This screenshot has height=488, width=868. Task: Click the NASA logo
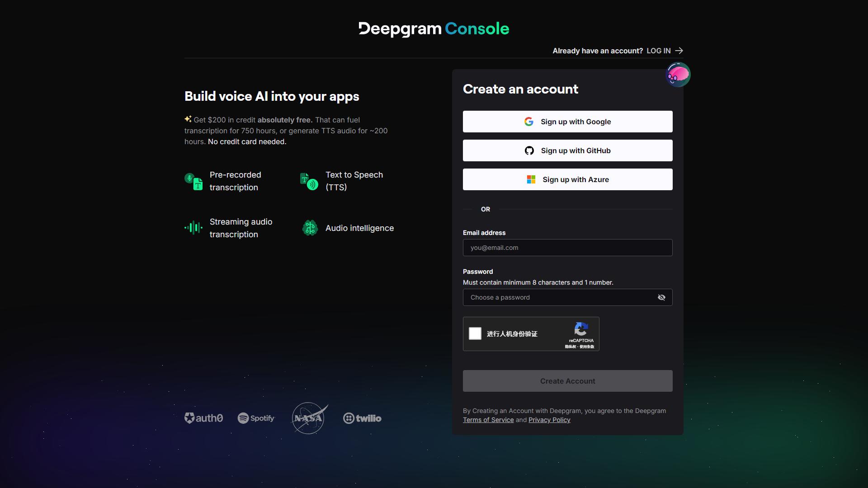tap(309, 418)
